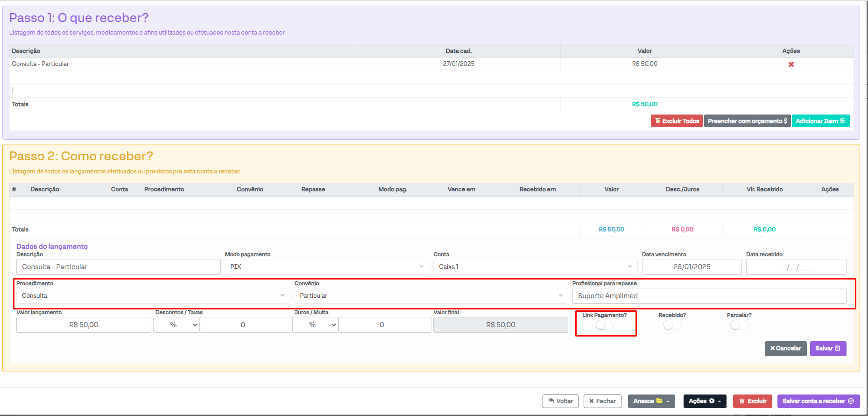Turn on the Parcelar switch
Screen dimensions: 868x416
[739, 325]
